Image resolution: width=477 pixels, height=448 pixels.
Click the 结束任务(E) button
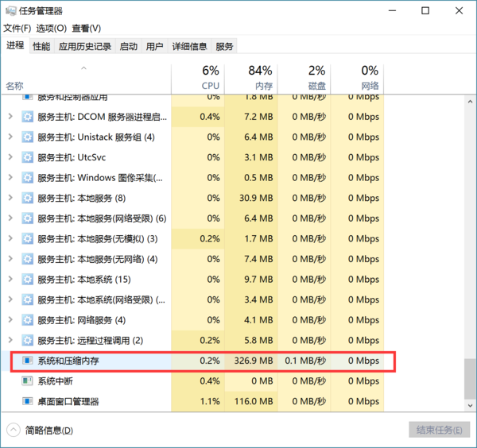click(440, 430)
